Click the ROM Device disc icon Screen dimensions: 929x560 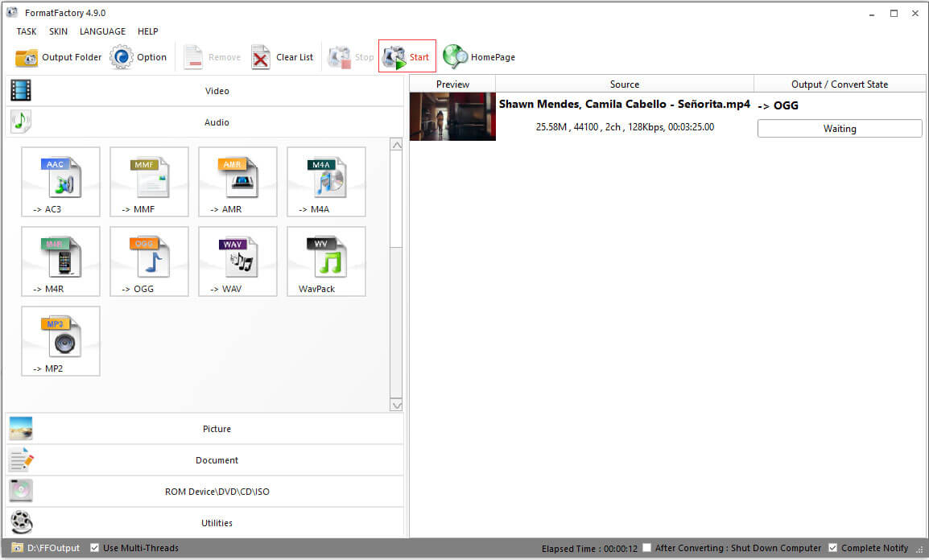[21, 491]
